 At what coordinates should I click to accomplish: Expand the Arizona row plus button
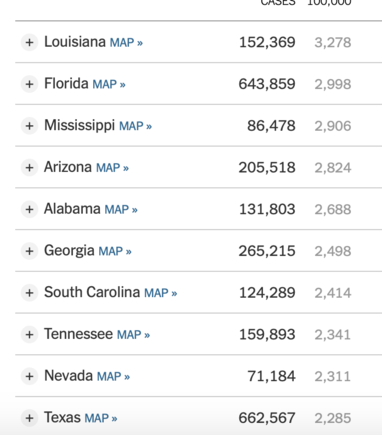pos(29,167)
